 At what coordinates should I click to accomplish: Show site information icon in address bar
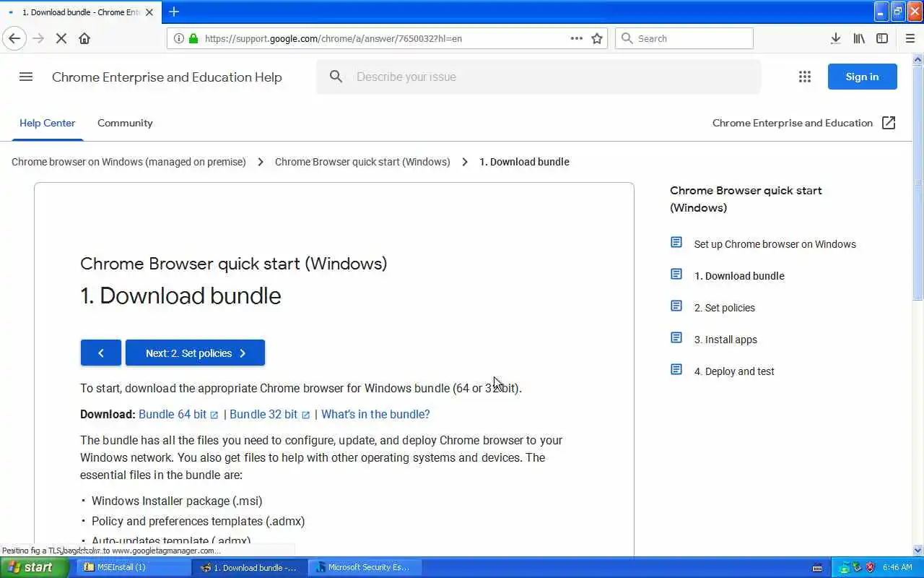click(x=178, y=38)
